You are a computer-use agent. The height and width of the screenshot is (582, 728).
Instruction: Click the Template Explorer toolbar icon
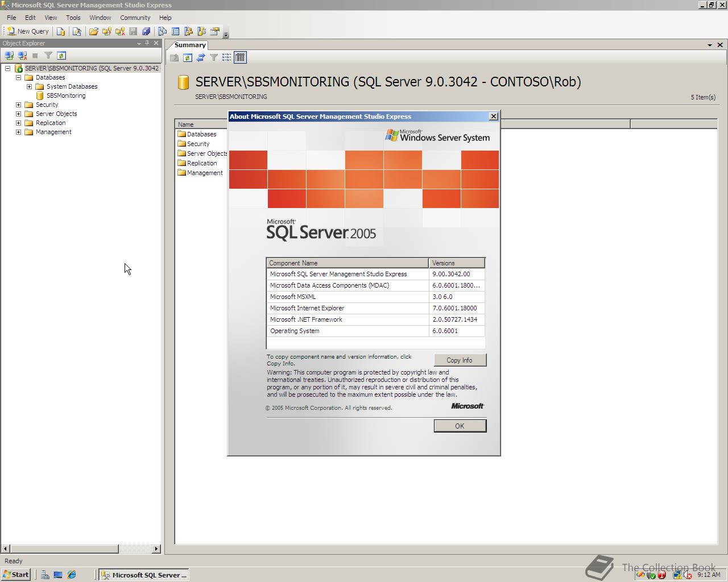[x=201, y=31]
